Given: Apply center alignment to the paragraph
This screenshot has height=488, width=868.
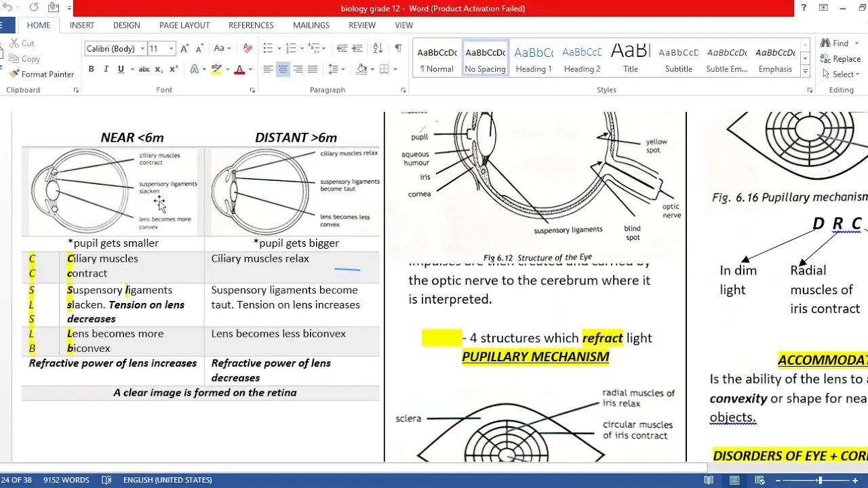Looking at the screenshot, I should [283, 69].
